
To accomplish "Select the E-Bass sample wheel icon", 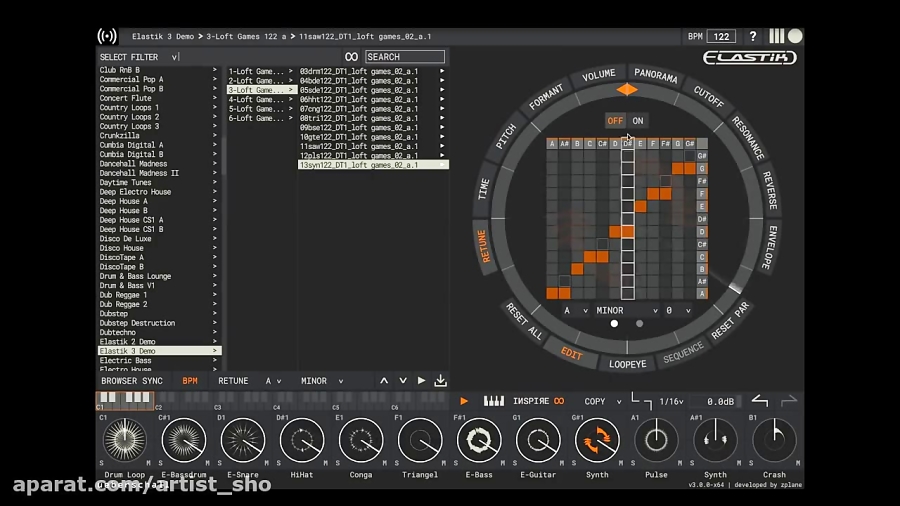I will click(x=479, y=440).
